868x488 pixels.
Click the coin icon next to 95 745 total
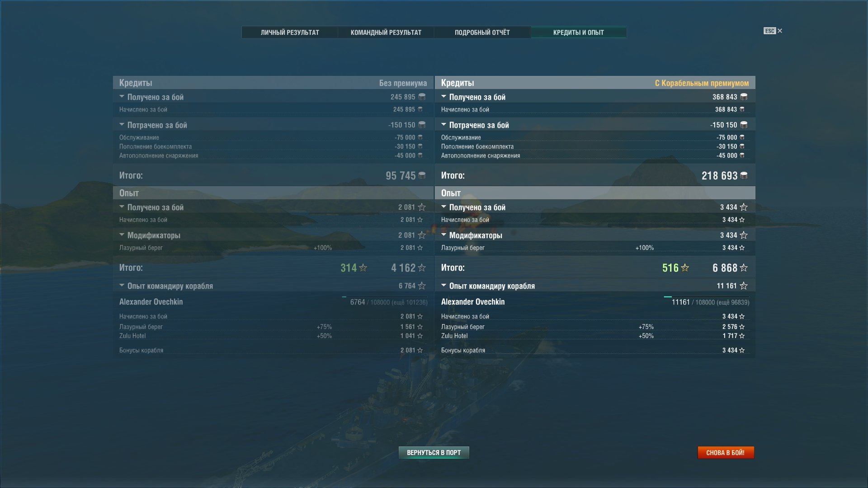click(x=422, y=175)
